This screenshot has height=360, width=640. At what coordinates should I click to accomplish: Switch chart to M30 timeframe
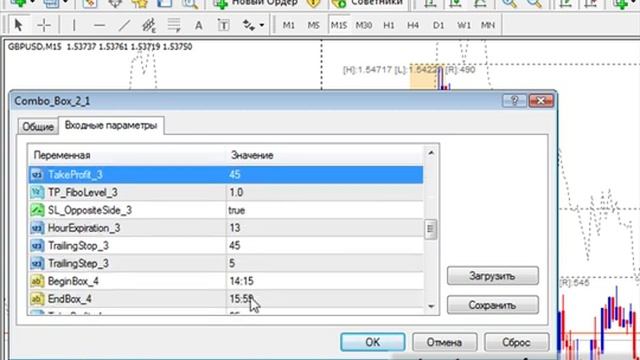tap(363, 25)
